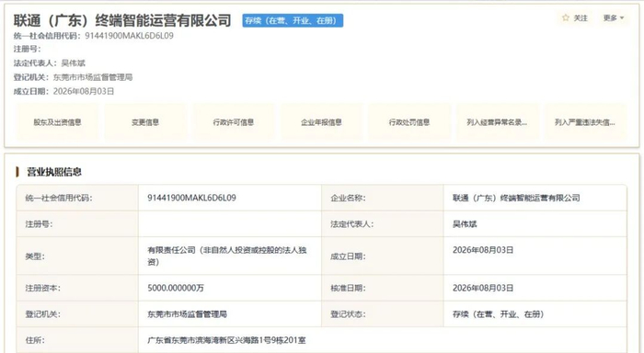Open the 列入严重违法失信 tab
The image size is (644, 353).
click(585, 122)
